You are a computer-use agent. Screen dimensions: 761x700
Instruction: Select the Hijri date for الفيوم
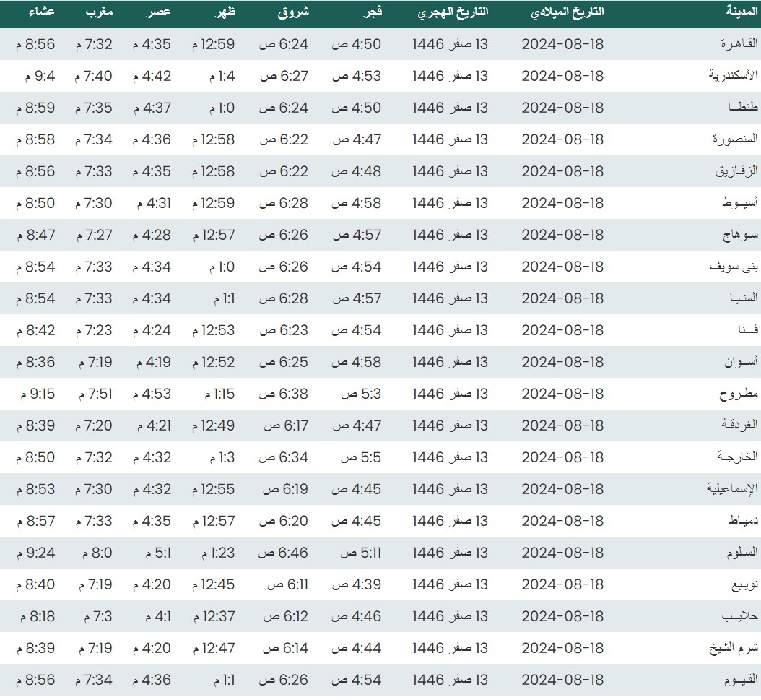[x=451, y=680]
